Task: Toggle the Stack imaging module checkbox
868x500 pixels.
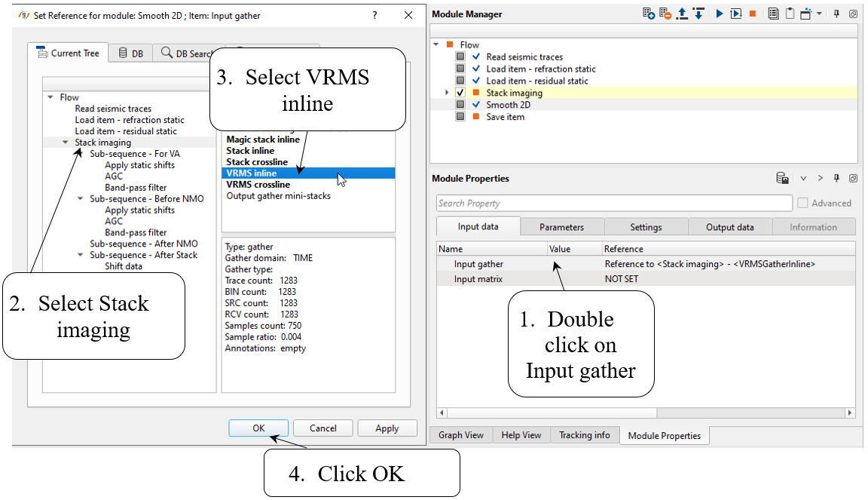Action: (x=460, y=93)
